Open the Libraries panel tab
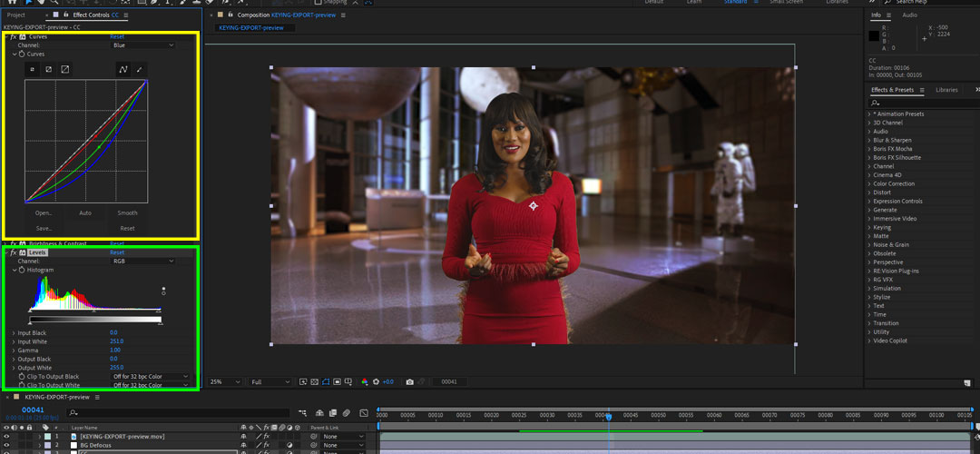 pos(946,90)
